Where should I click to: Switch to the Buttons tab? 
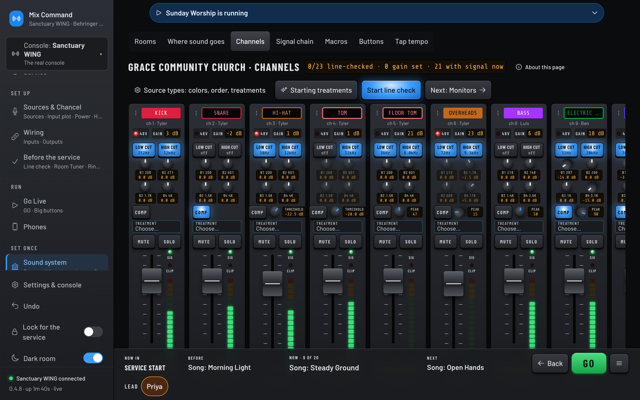click(x=371, y=41)
